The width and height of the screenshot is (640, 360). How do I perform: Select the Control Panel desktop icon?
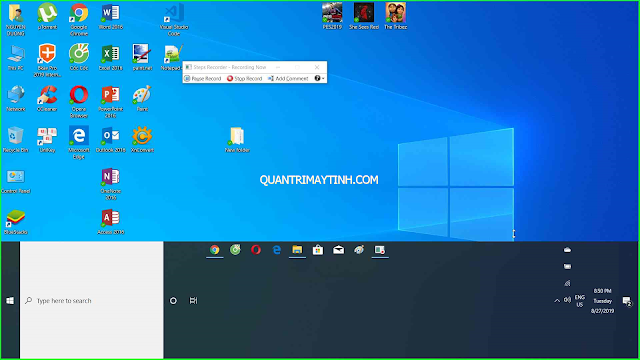click(16, 181)
